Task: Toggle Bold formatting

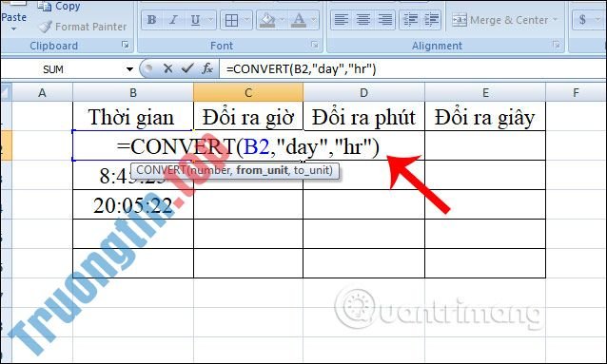Action: (x=152, y=20)
